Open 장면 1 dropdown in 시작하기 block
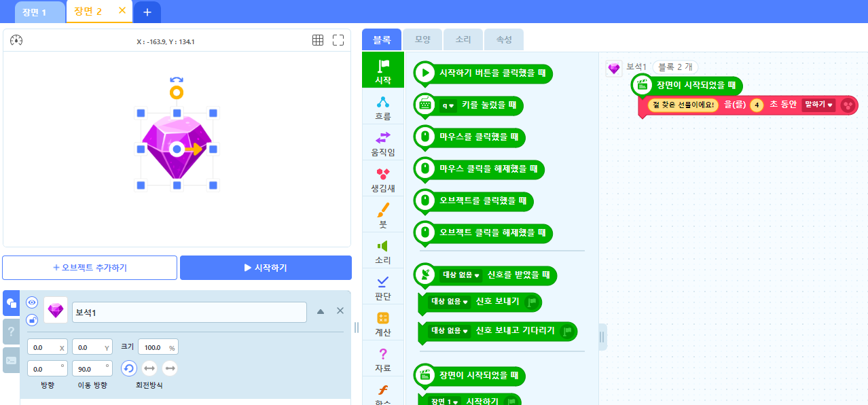Image resolution: width=868 pixels, height=405 pixels. coord(446,402)
